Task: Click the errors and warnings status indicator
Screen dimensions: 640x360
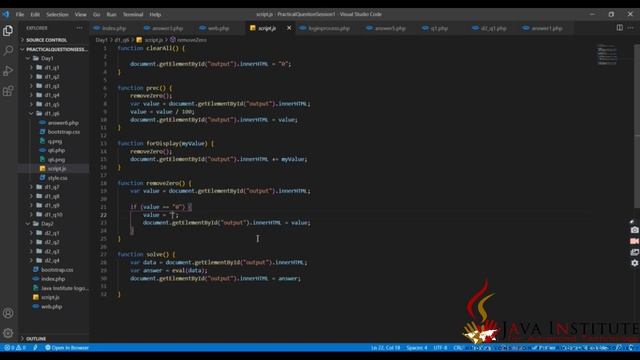Action: (x=15, y=348)
